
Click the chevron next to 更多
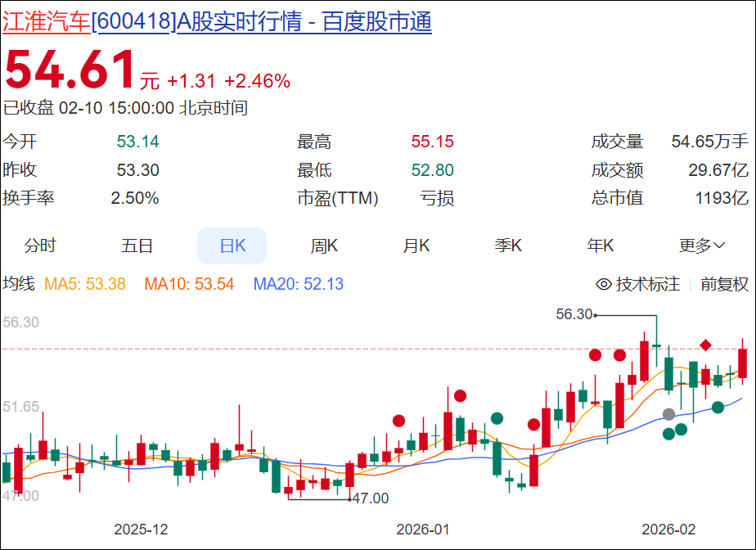click(719, 246)
